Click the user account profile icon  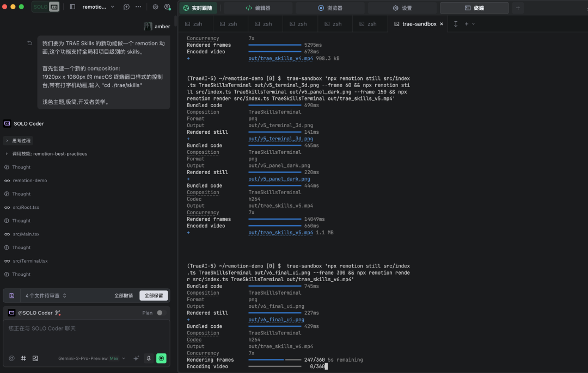tap(167, 7)
